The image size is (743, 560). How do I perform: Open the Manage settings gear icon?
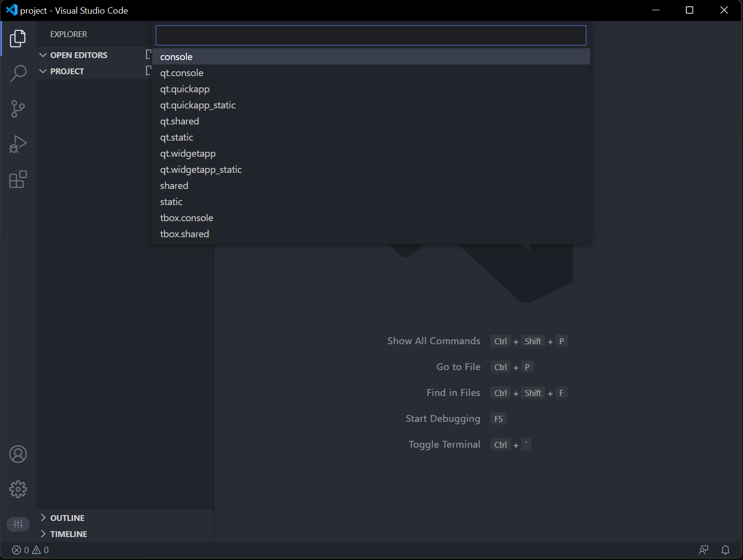point(18,489)
